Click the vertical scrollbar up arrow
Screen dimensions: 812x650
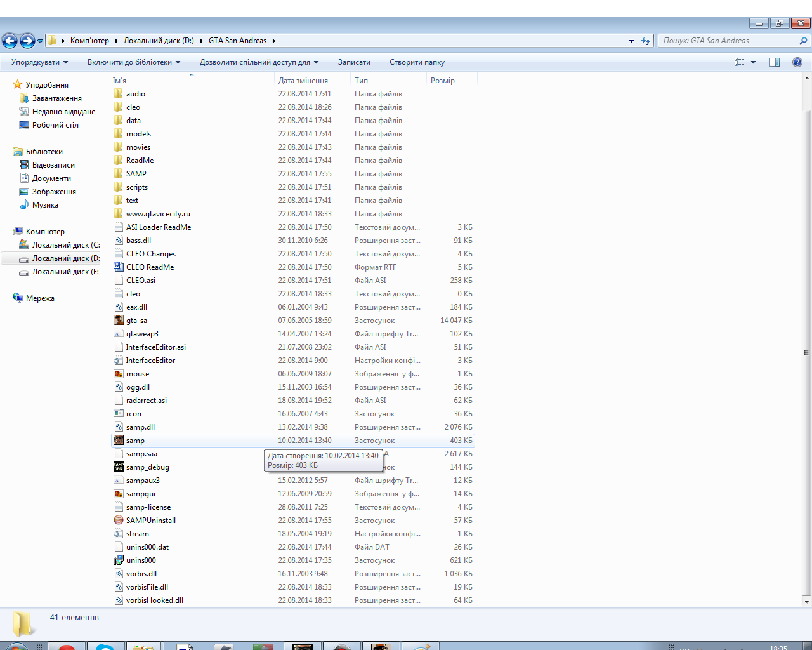[x=807, y=79]
